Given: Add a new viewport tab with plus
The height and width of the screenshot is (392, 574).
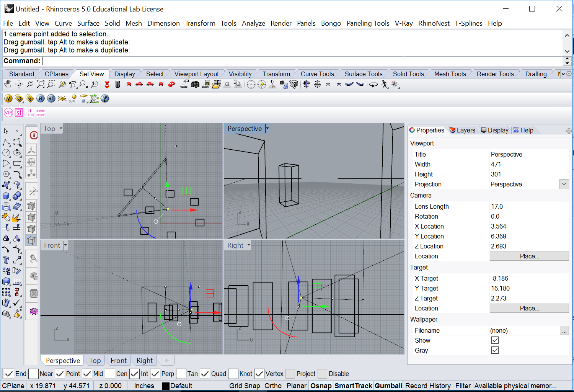Looking at the screenshot, I should (x=166, y=360).
